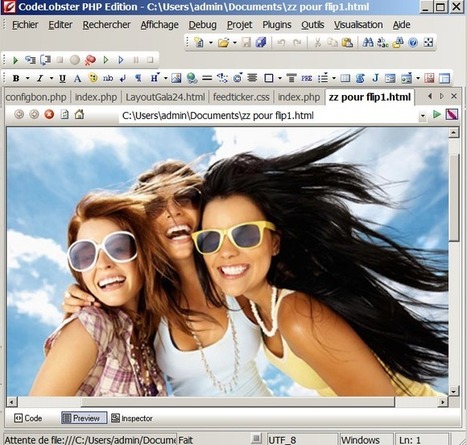Viewport: 467px width, 445px height.
Task: Open the Outils menu
Action: pos(313,25)
